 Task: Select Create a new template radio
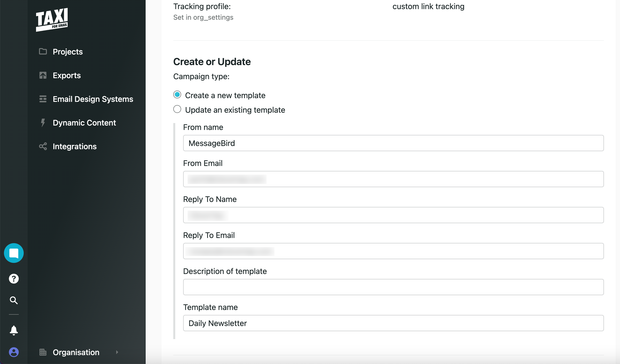pos(177,95)
